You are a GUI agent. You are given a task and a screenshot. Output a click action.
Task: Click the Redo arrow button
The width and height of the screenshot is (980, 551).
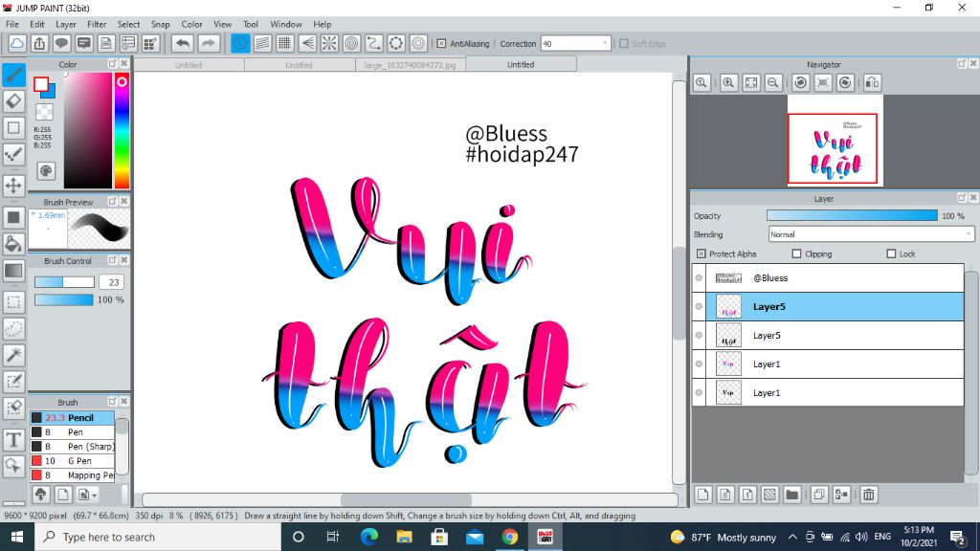point(209,44)
